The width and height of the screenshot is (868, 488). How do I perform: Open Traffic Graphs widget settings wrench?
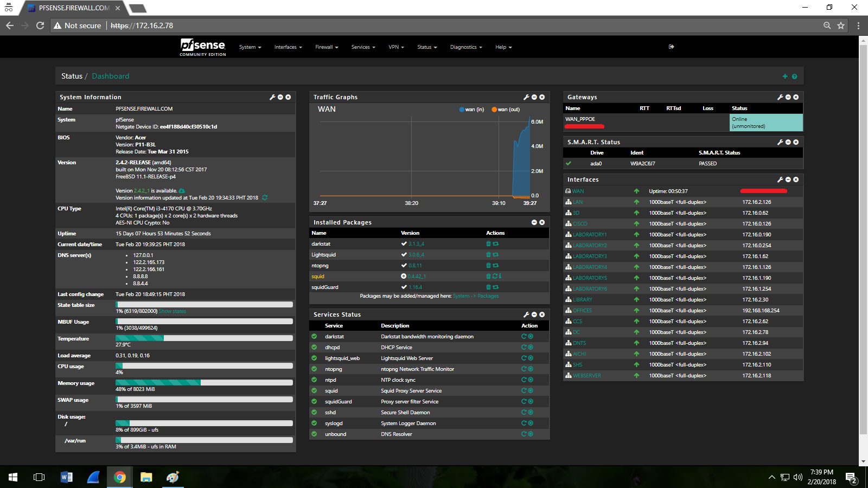(526, 97)
